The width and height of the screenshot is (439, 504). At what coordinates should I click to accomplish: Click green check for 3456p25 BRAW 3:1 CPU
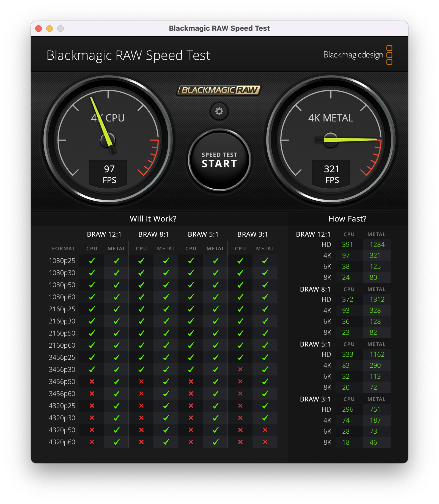(240, 357)
